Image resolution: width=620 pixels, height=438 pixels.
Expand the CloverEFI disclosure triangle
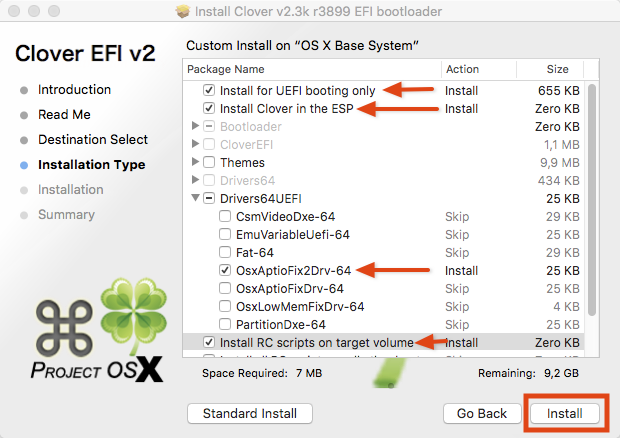point(195,144)
